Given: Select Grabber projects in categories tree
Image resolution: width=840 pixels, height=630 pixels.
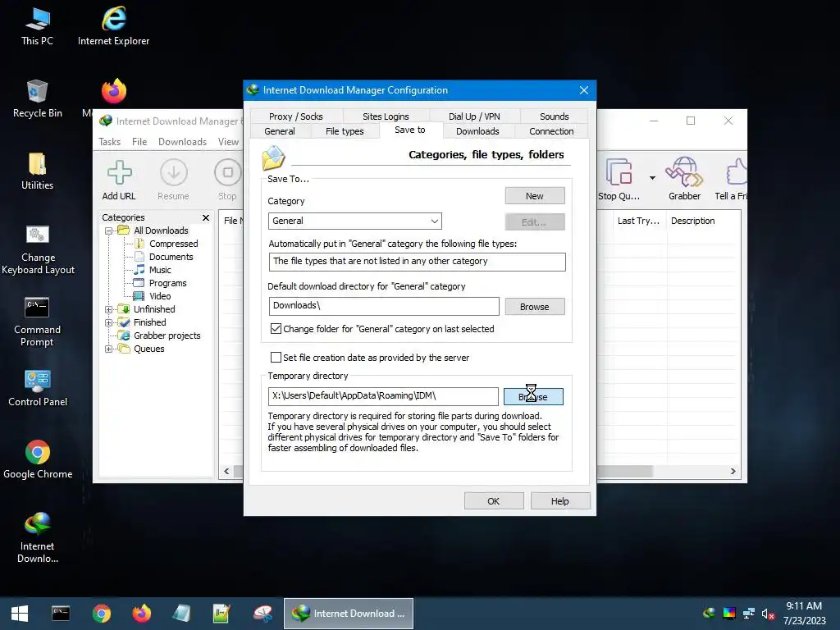Looking at the screenshot, I should 167,336.
